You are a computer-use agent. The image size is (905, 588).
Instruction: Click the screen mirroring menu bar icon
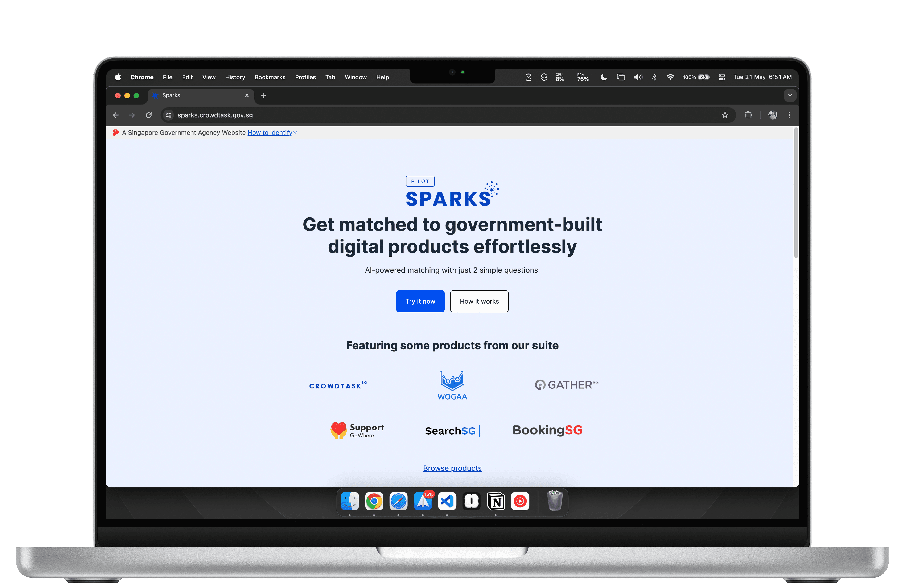pos(621,77)
